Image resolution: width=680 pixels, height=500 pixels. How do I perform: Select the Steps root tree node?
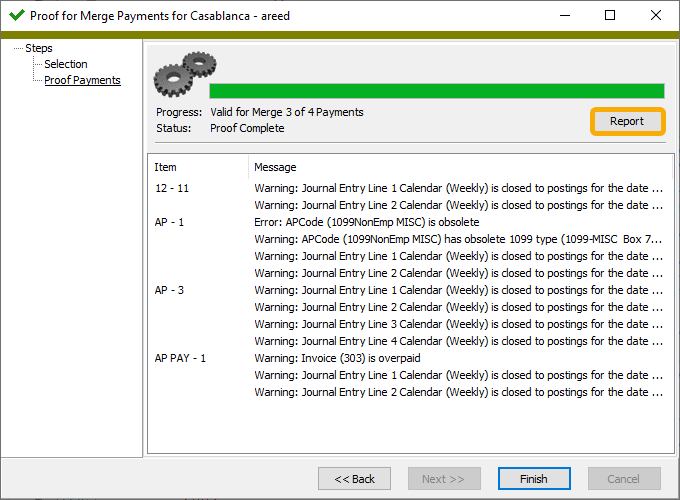(39, 48)
